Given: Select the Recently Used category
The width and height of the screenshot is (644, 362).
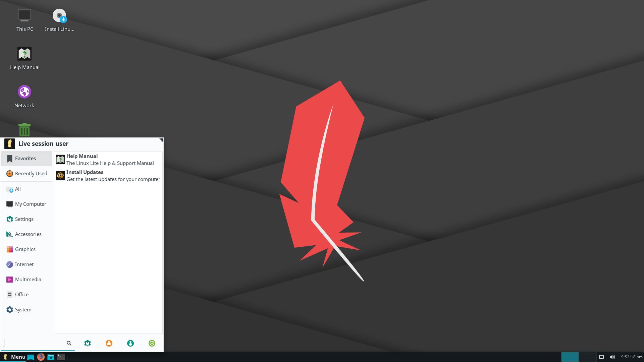Looking at the screenshot, I should 26,174.
